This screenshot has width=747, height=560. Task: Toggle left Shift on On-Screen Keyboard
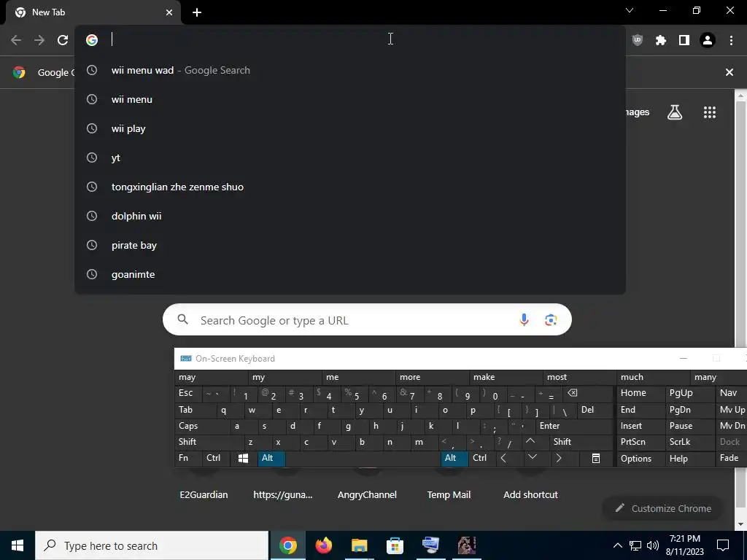tap(209, 442)
